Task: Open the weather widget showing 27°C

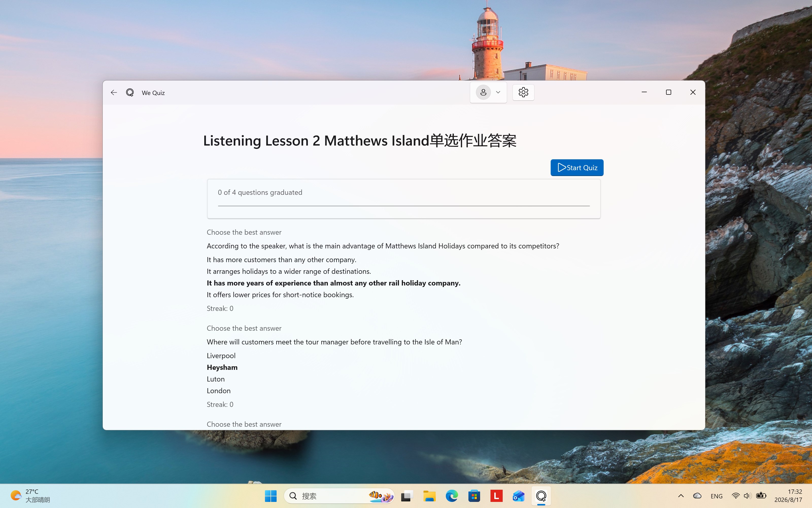Action: [30, 496]
